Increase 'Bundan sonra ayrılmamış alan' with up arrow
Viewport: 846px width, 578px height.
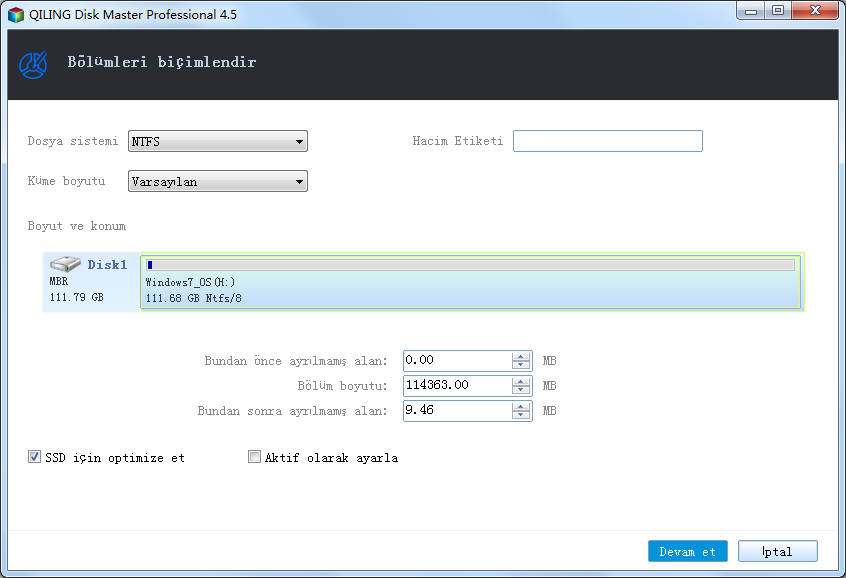point(521,406)
